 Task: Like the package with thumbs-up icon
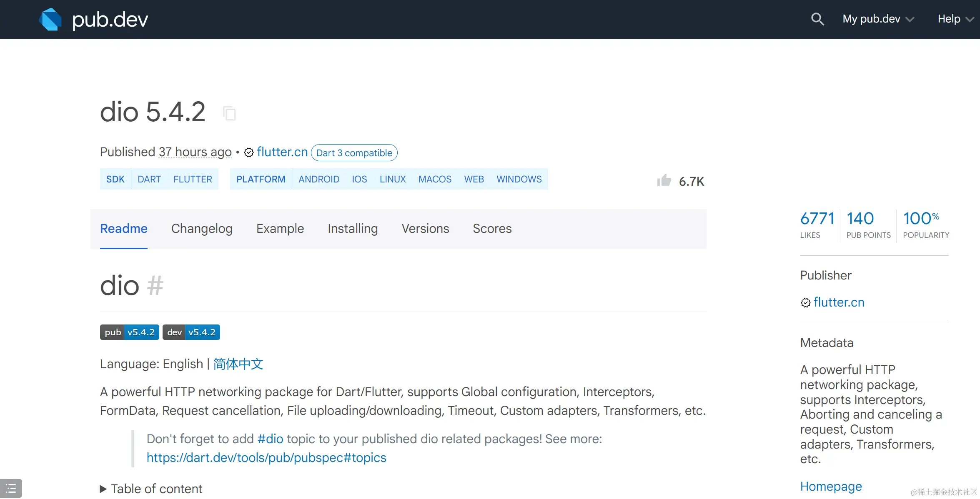click(x=664, y=181)
